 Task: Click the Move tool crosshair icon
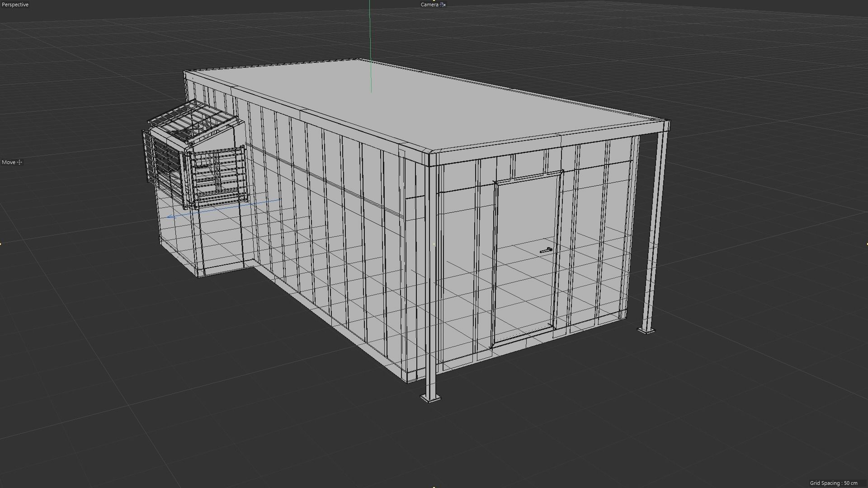click(19, 162)
